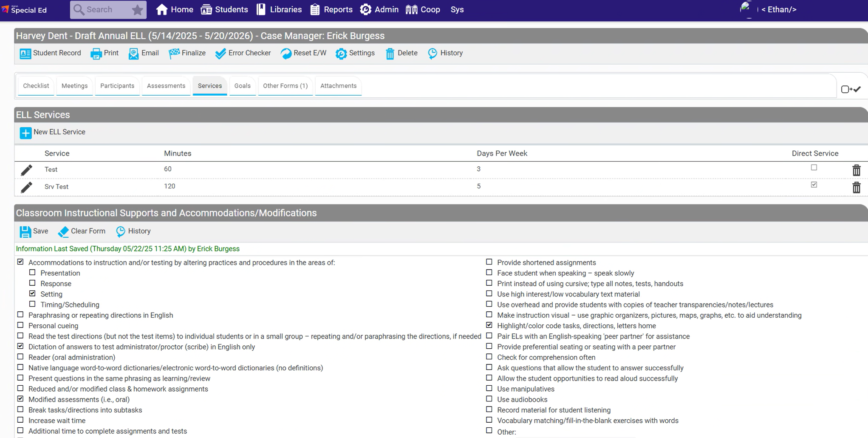Open Finalize with the flag icon
868x438 pixels.
click(x=174, y=54)
